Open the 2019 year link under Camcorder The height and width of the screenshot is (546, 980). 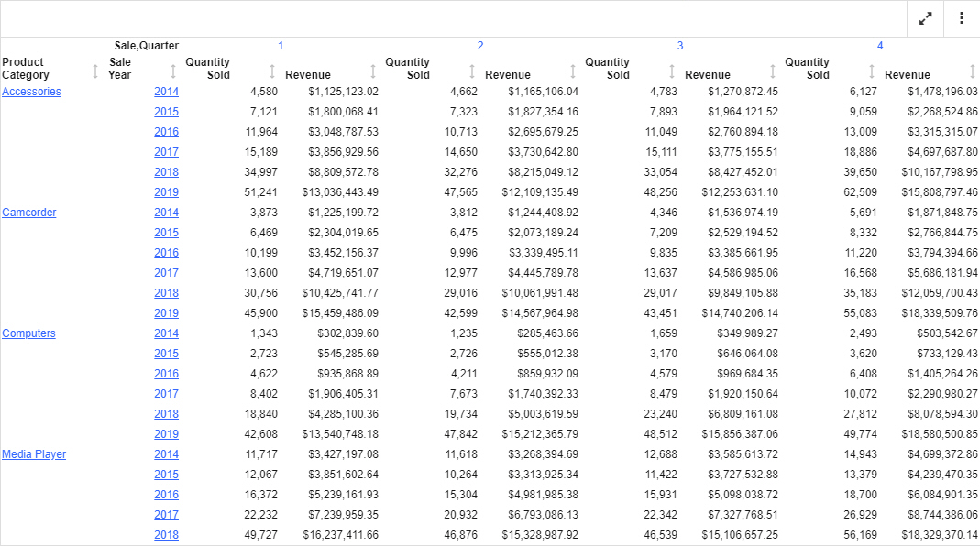click(166, 313)
